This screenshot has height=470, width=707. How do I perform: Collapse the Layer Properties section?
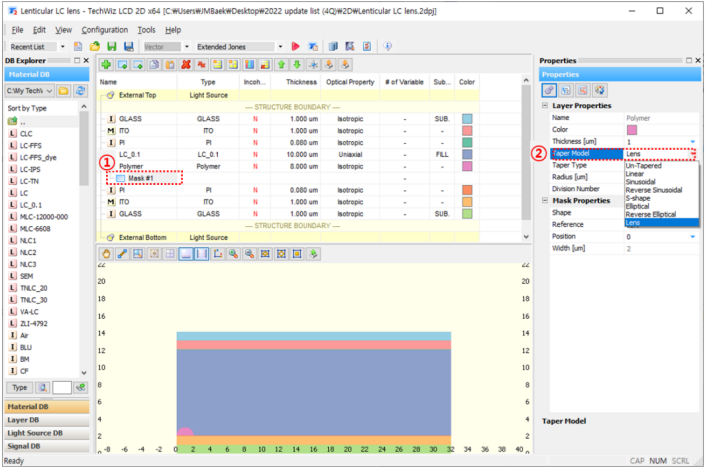pyautogui.click(x=545, y=106)
